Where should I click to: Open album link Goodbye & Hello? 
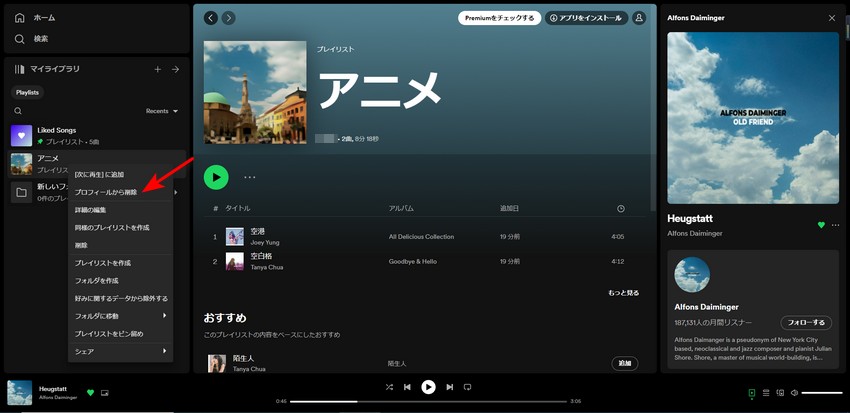413,262
